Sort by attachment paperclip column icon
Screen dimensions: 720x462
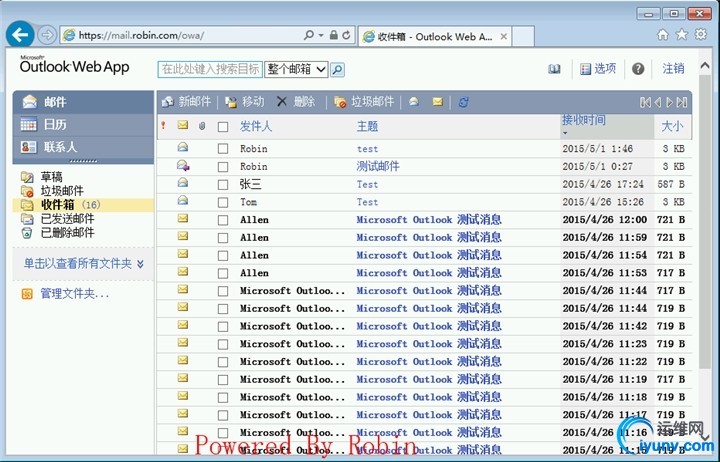pos(202,126)
